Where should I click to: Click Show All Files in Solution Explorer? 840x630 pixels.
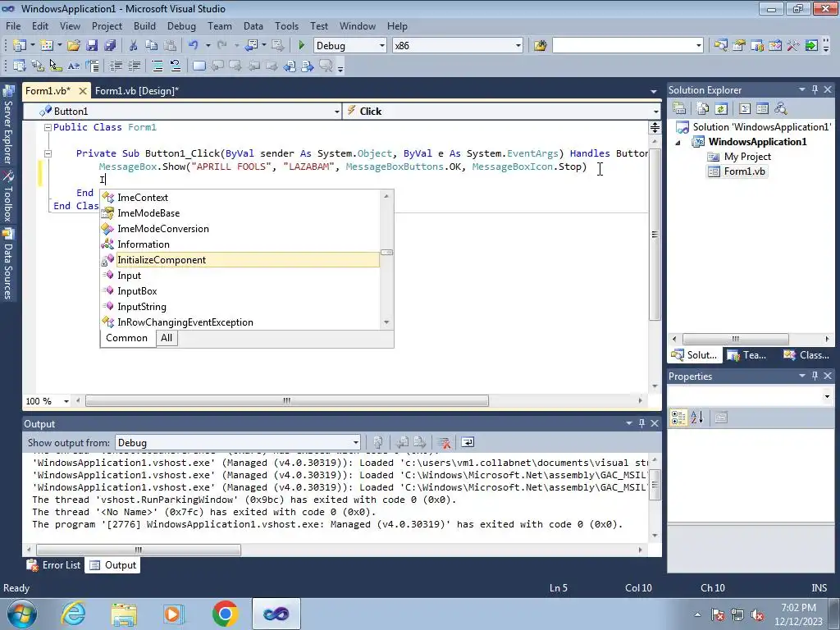(703, 109)
